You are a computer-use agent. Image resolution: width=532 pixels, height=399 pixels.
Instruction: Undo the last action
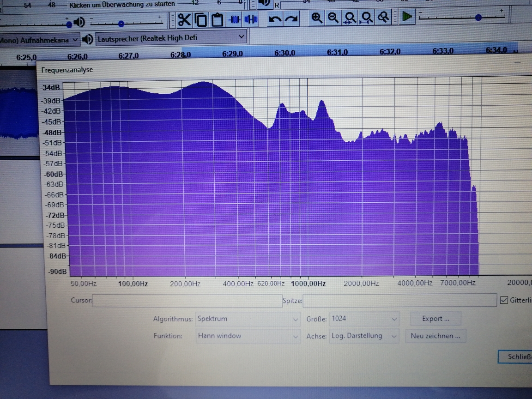274,19
